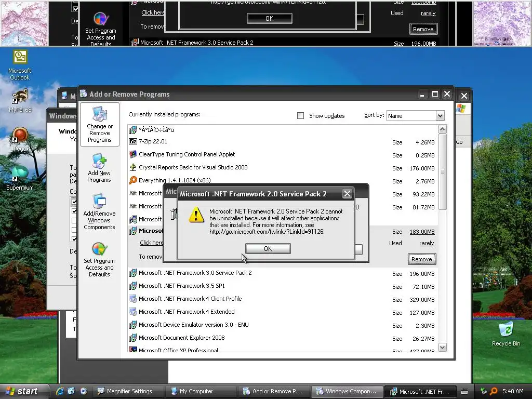
Task: Click the green arrows tray icon
Action: [x=483, y=391]
